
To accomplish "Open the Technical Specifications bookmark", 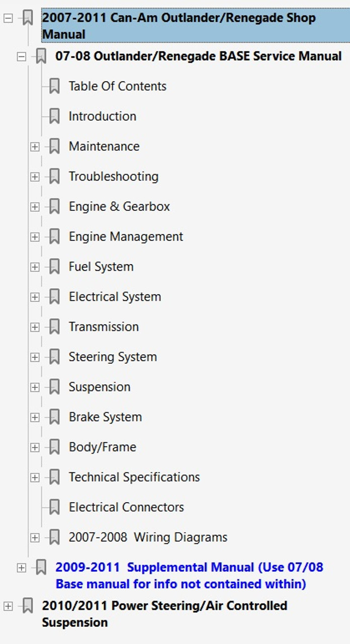I will tap(134, 477).
